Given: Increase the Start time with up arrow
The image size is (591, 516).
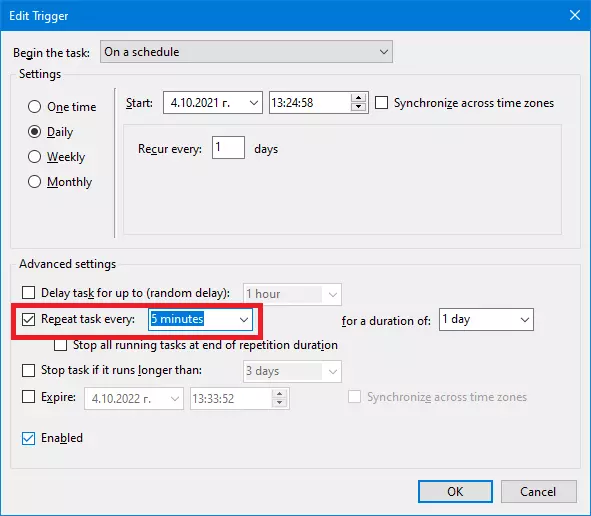Looking at the screenshot, I should coord(358,98).
